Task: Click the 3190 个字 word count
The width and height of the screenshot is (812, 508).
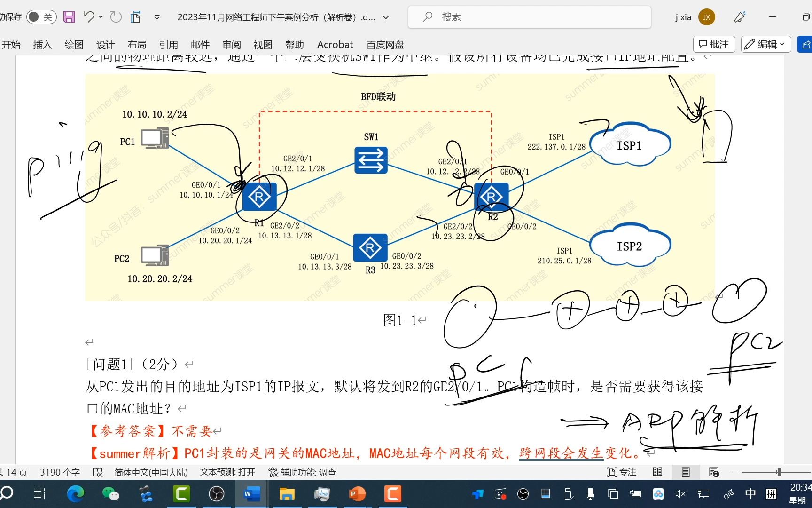Action: point(60,472)
